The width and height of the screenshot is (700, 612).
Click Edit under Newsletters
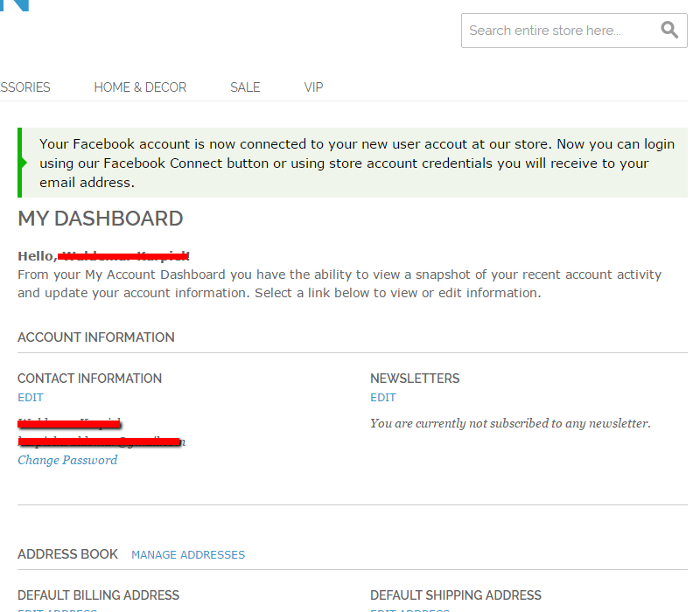[383, 398]
